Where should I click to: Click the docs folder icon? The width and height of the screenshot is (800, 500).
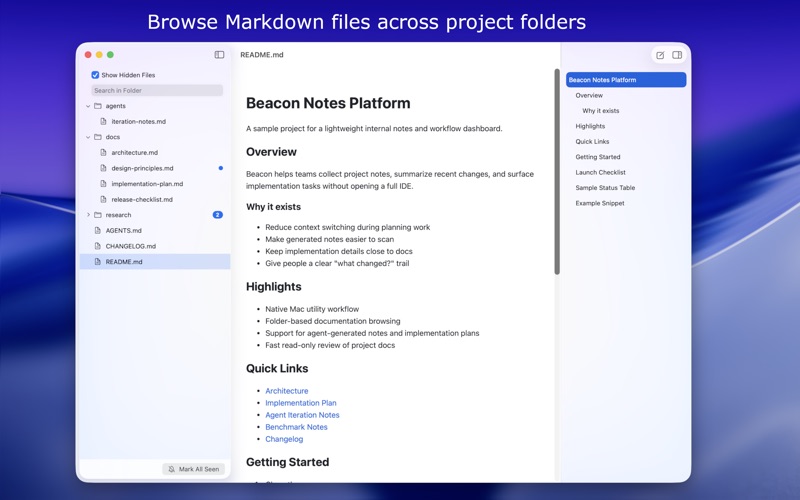(x=98, y=137)
